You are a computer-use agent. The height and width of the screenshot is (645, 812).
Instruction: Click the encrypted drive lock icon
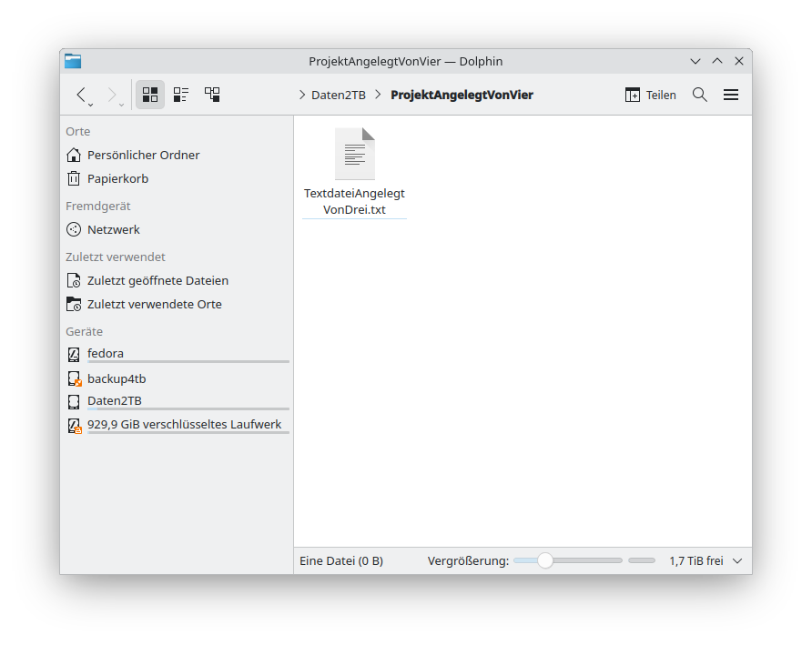pyautogui.click(x=75, y=426)
